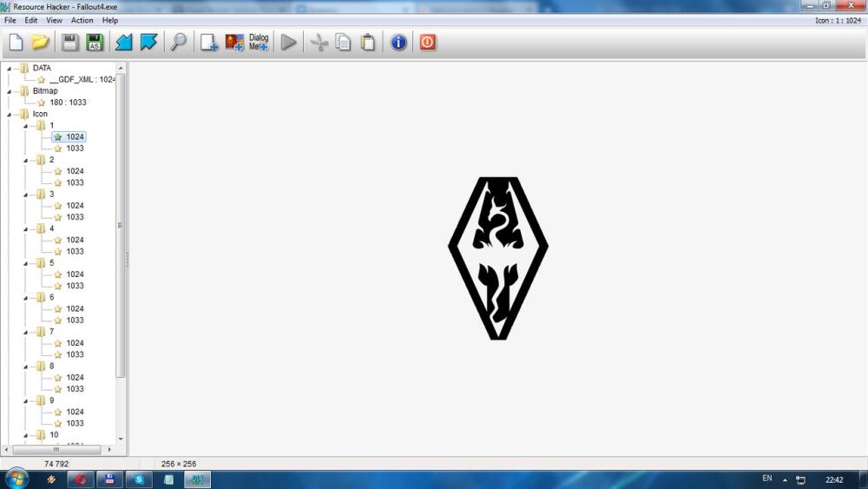This screenshot has height=489, width=868.
Task: Open the File menu
Action: (10, 20)
